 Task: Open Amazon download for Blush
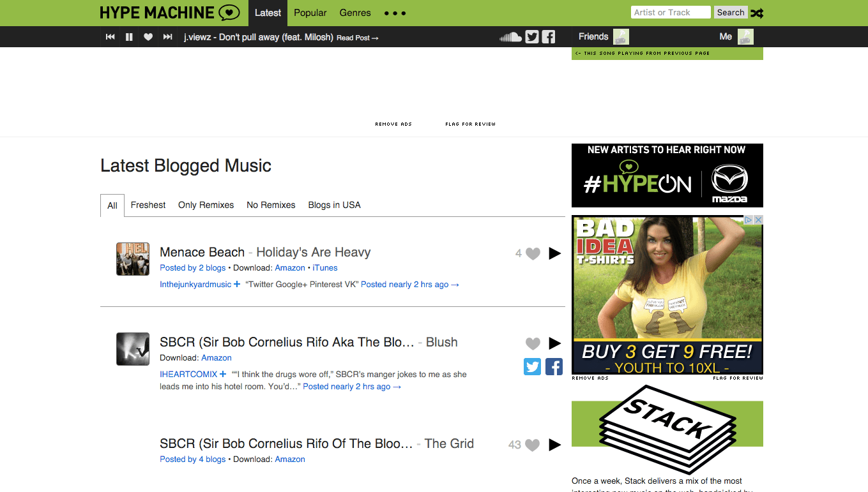coord(217,358)
